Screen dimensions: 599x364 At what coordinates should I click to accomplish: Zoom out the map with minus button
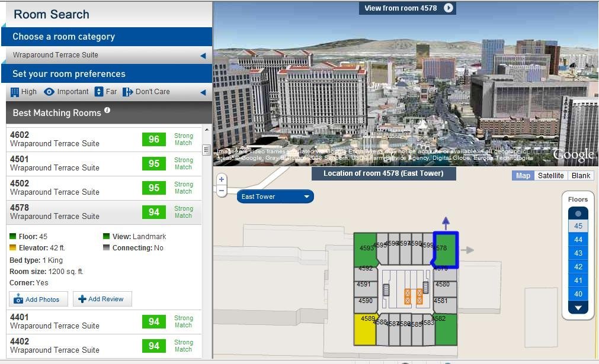pos(222,191)
